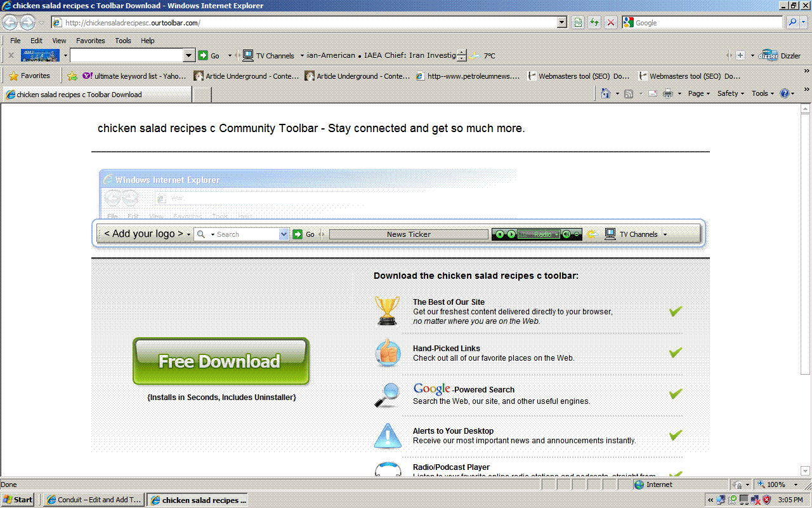This screenshot has height=508, width=812.
Task: Click the weather 7°C icon
Action: pyautogui.click(x=475, y=56)
